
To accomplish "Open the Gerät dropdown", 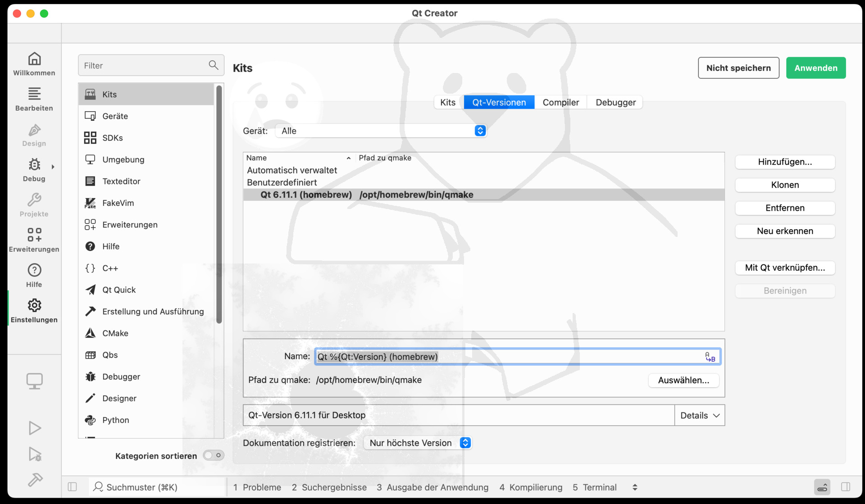I will (x=381, y=131).
